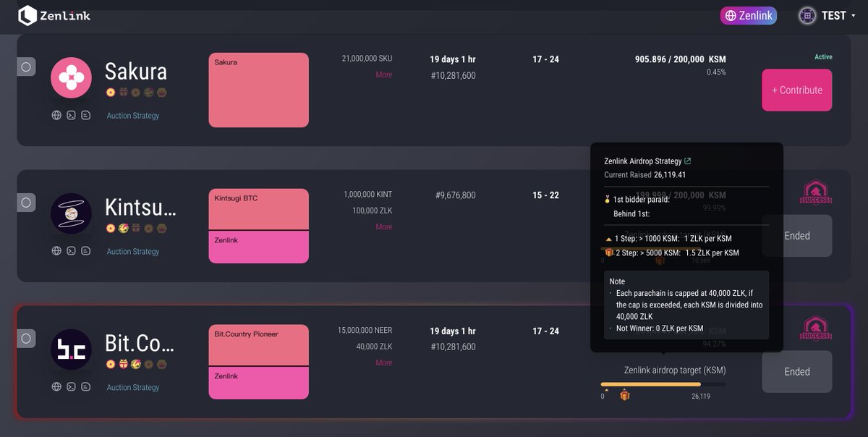Screen dimensions: 868x437
Task: Click the Success stamp in the Kintsugi row
Action: (x=815, y=192)
